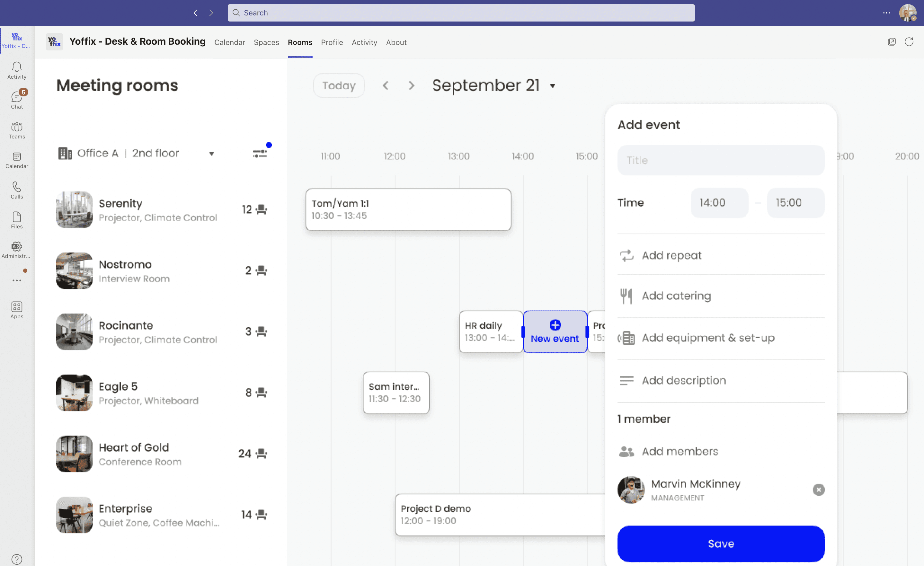This screenshot has height=566, width=924.
Task: Click the Add repeat icon
Action: 626,255
